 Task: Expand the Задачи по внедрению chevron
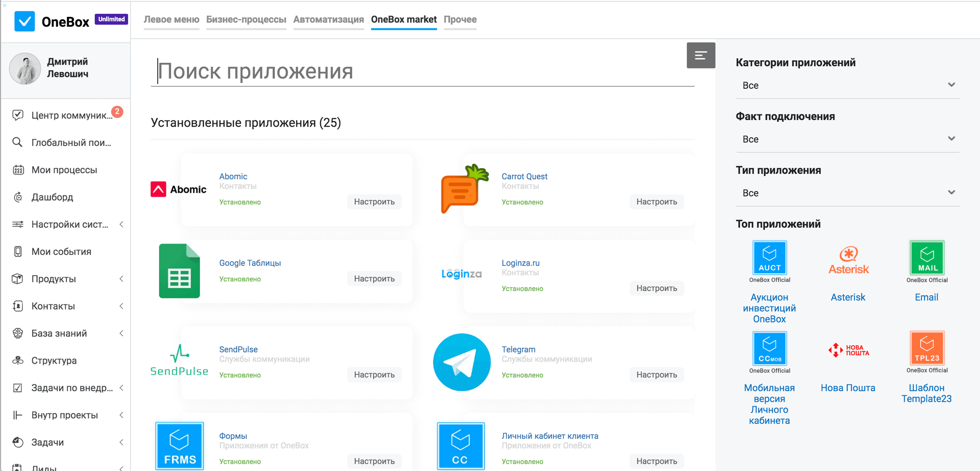pos(121,388)
